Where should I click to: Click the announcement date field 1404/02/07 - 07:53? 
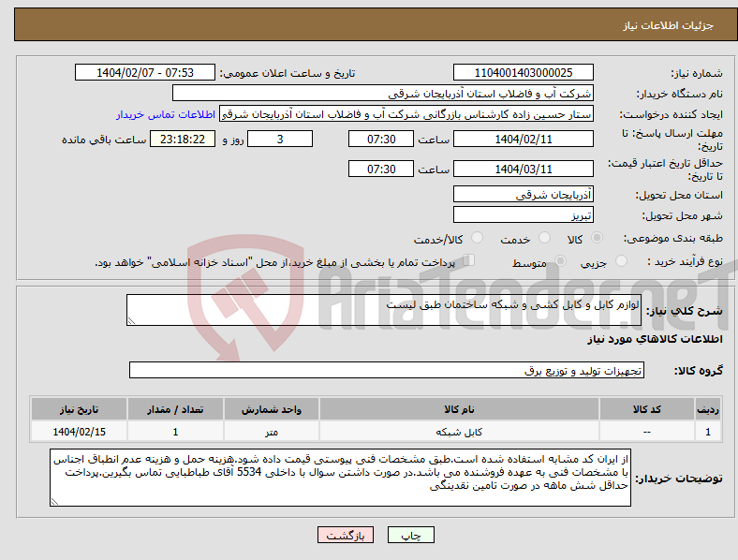(145, 72)
